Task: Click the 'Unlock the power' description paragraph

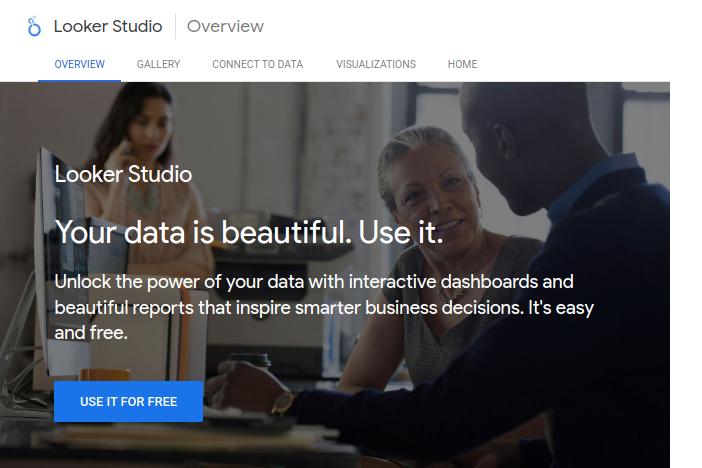Action: (x=323, y=306)
